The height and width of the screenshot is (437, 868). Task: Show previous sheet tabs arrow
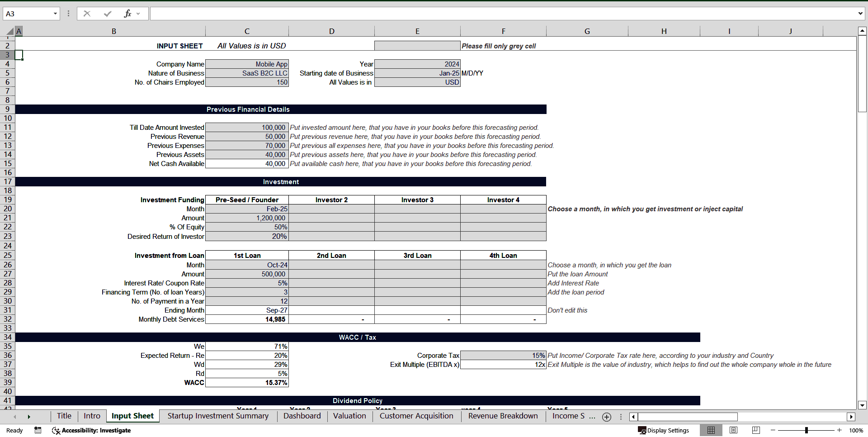[x=15, y=417]
